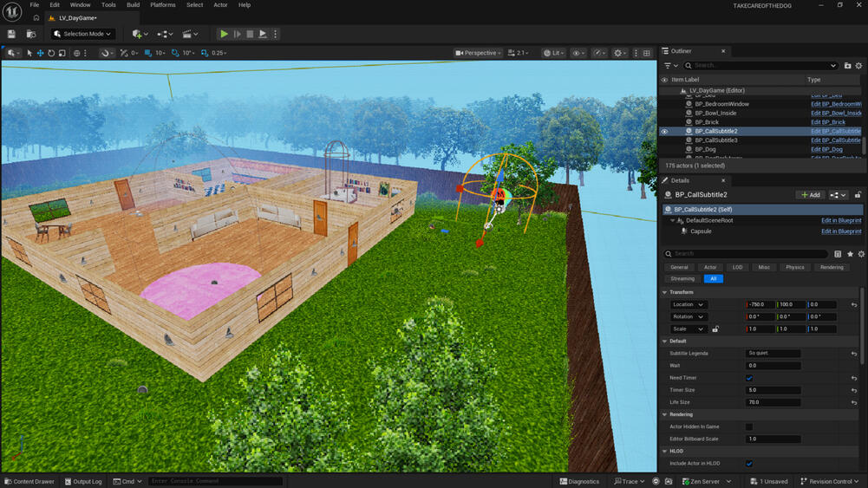Open the Edit menu
The height and width of the screenshot is (488, 868).
[x=55, y=5]
